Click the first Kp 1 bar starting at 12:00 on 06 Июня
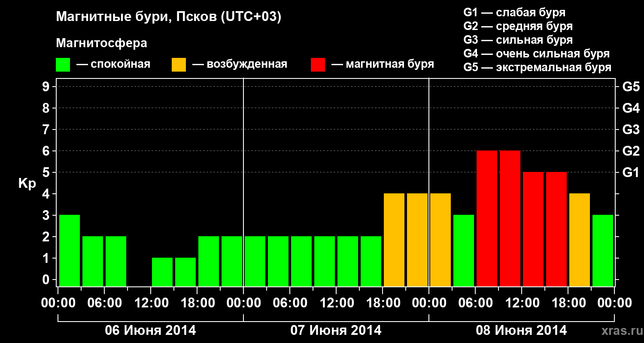 pyautogui.click(x=162, y=272)
